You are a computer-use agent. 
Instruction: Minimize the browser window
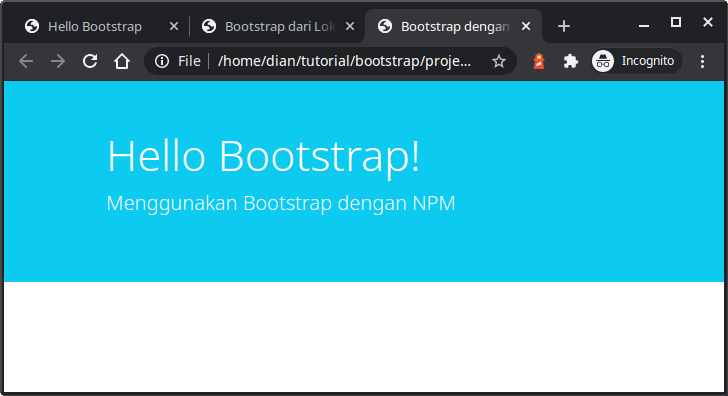tap(644, 26)
